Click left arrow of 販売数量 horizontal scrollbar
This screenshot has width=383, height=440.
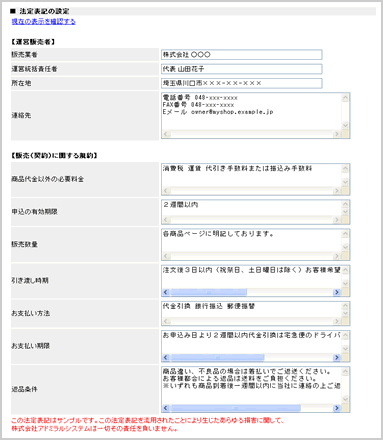pyautogui.click(x=166, y=256)
